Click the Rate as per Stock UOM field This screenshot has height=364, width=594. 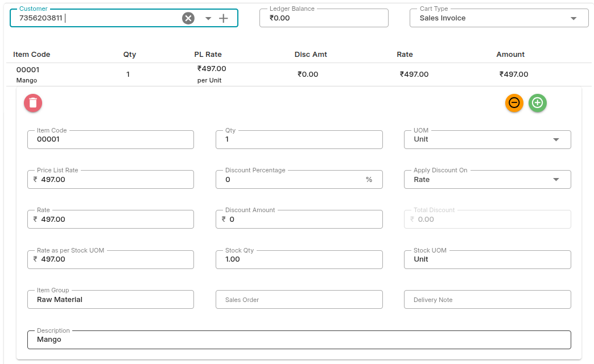(x=110, y=259)
